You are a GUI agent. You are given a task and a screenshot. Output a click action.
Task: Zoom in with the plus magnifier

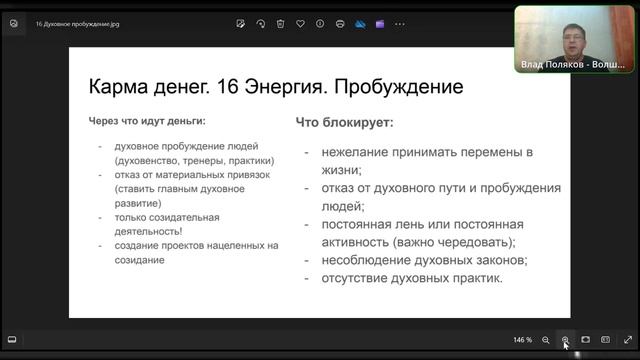point(565,340)
